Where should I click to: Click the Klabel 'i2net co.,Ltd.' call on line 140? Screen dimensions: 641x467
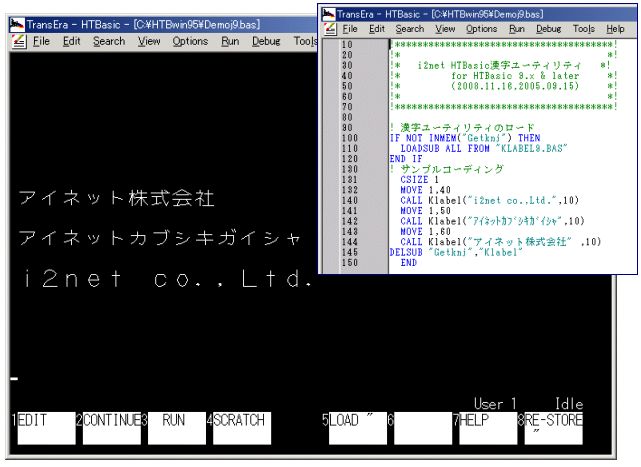(x=490, y=200)
